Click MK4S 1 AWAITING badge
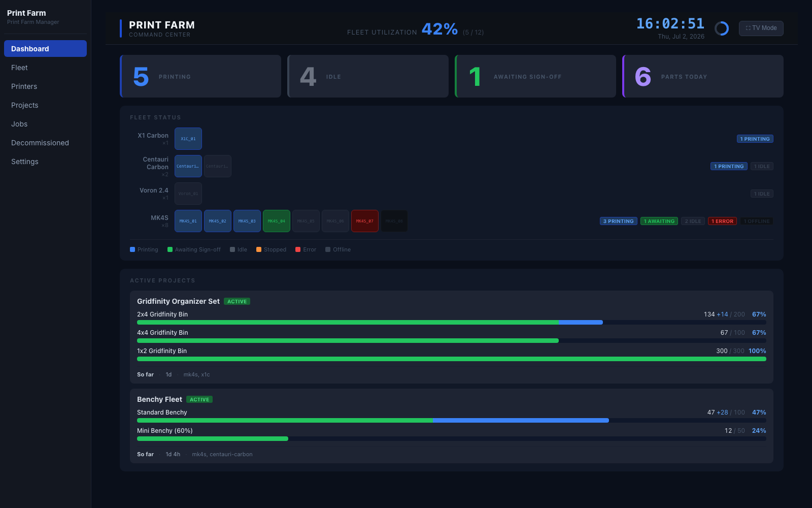Image resolution: width=812 pixels, height=508 pixels. tap(659, 221)
